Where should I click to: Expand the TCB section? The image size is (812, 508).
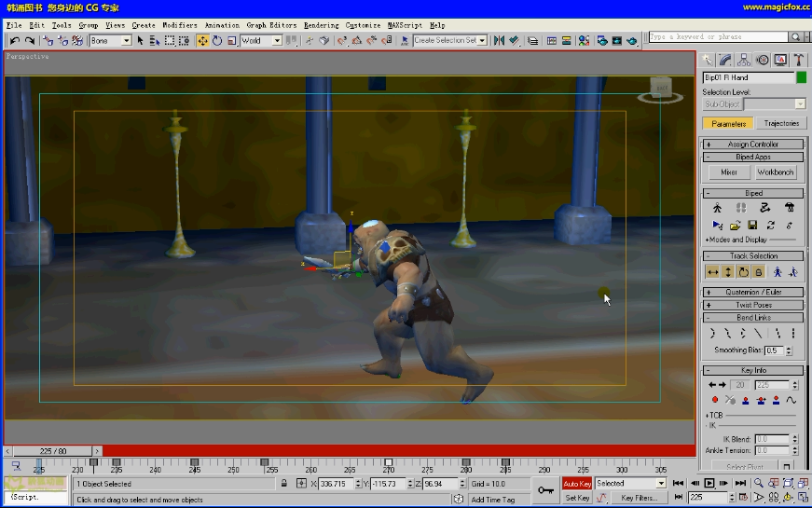(x=715, y=416)
